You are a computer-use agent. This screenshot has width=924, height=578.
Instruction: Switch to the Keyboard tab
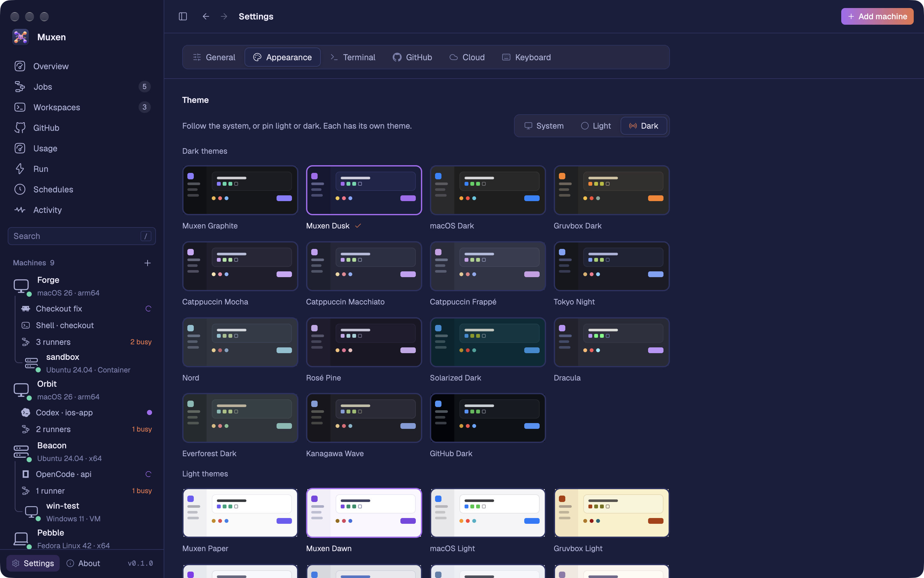(x=526, y=57)
